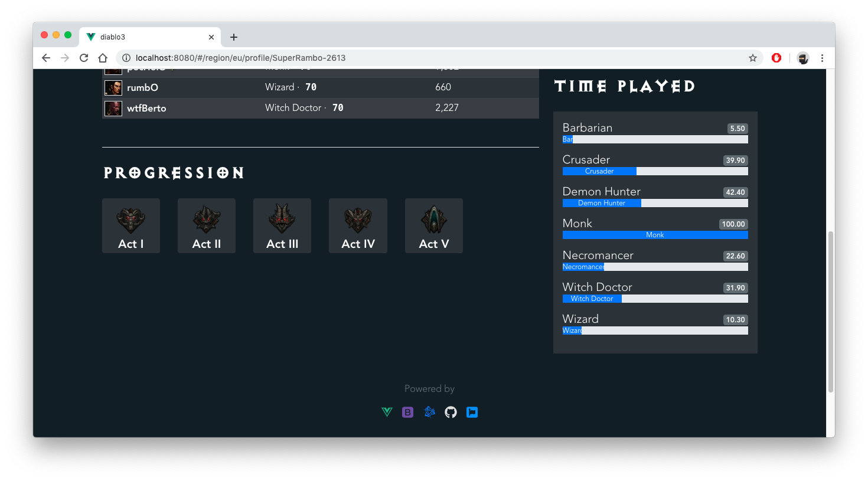Click the Barbarian class label

pyautogui.click(x=588, y=128)
